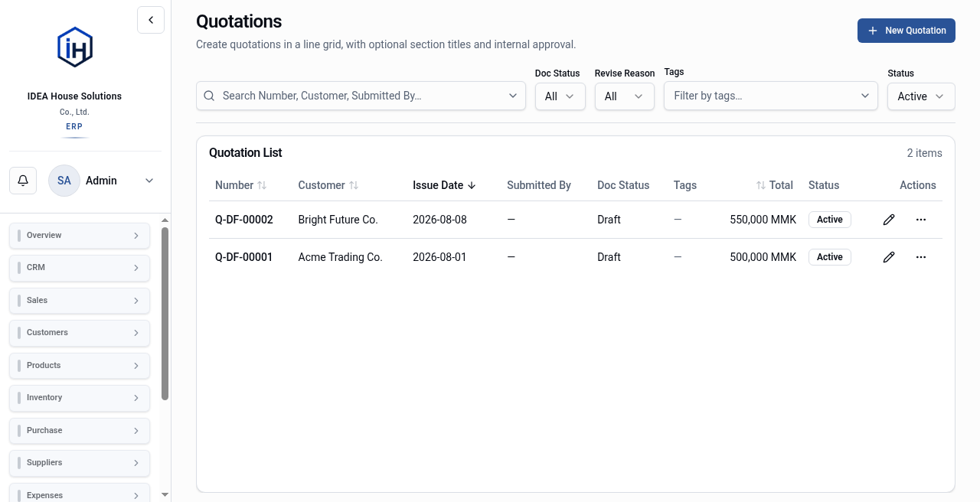
Task: Sort by Number column arrows
Action: coord(262,185)
